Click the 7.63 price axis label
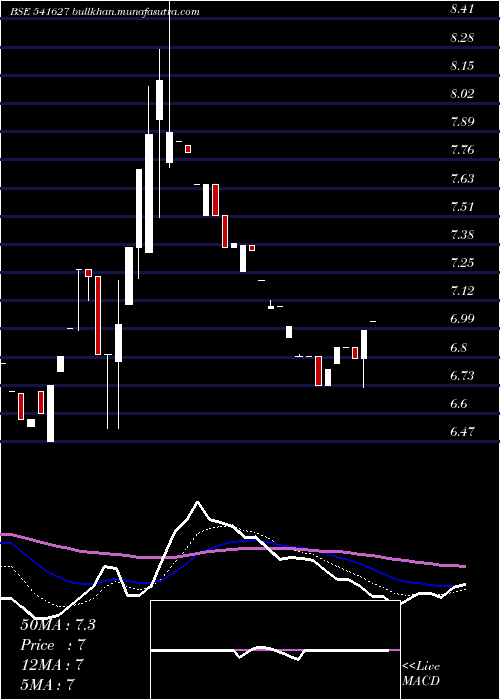This screenshot has width=500, height=700. click(462, 179)
